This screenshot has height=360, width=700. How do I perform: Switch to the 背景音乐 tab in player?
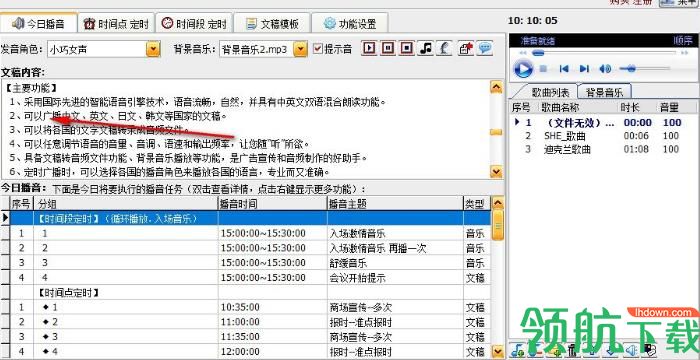604,92
